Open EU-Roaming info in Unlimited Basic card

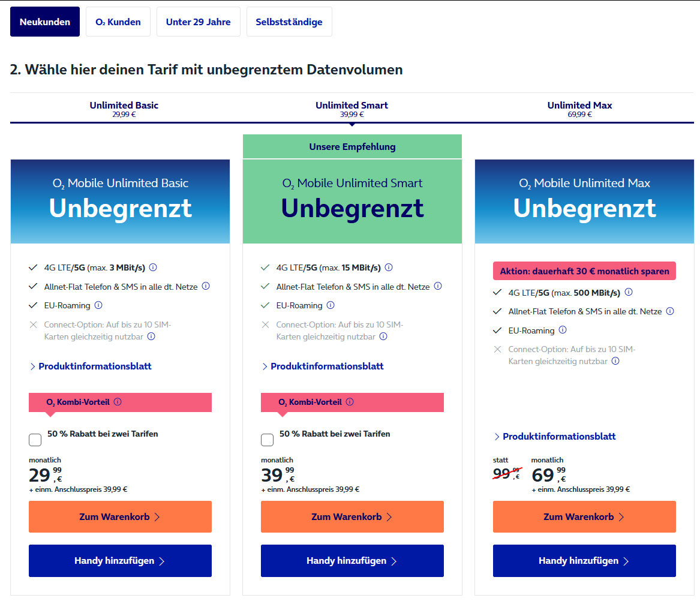click(98, 305)
